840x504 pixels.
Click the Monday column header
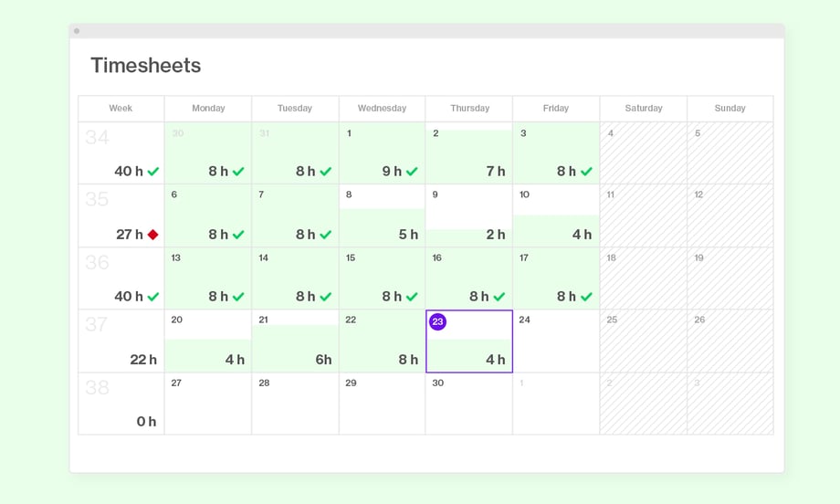(x=208, y=108)
